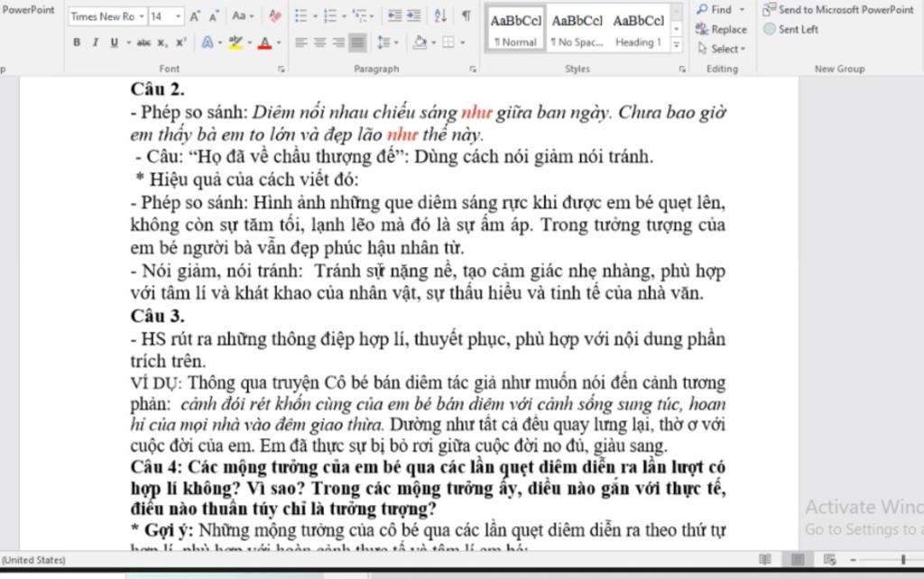The height and width of the screenshot is (579, 924).
Task: Toggle Italic formatting
Action: coord(95,42)
